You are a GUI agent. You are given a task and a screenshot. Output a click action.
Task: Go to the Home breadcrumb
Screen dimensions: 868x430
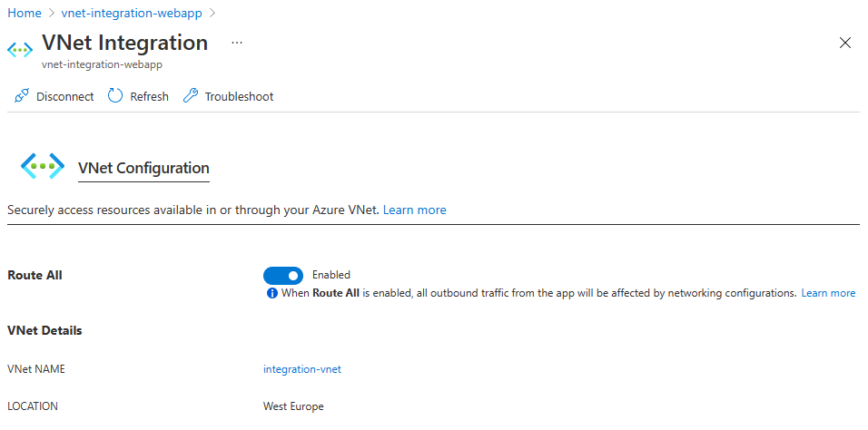point(25,14)
